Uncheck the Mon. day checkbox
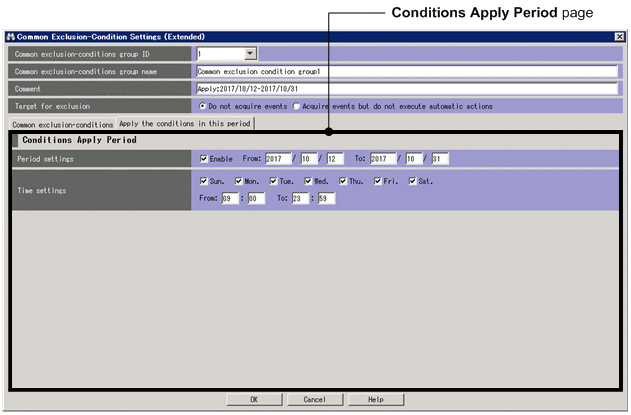The height and width of the screenshot is (415, 631). (239, 181)
